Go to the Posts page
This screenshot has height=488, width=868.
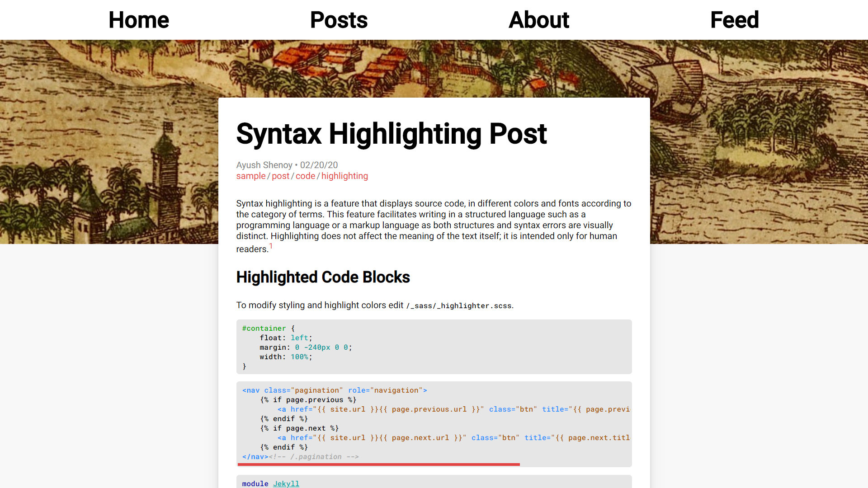339,20
